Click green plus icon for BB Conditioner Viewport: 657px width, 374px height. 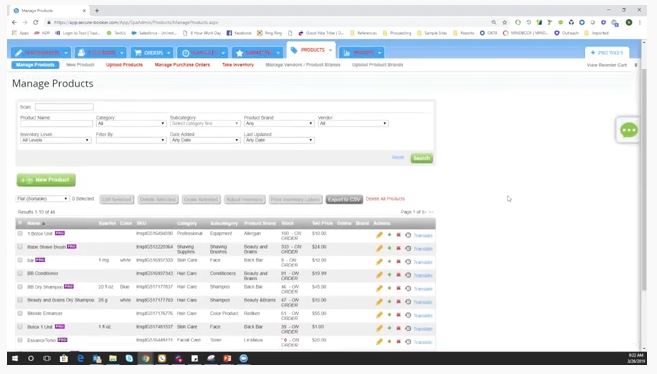point(389,275)
